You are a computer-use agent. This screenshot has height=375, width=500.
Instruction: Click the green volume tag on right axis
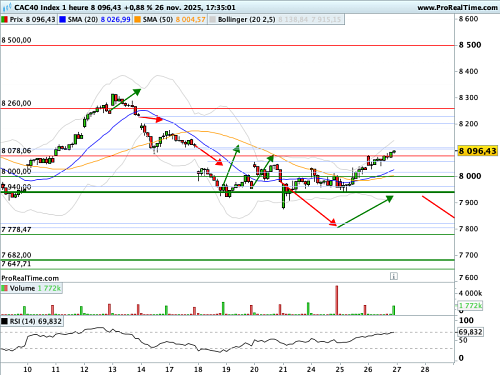(x=470, y=306)
